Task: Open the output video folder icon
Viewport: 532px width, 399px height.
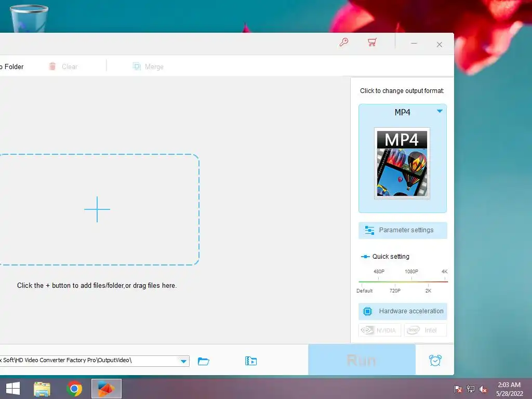Action: [251, 361]
